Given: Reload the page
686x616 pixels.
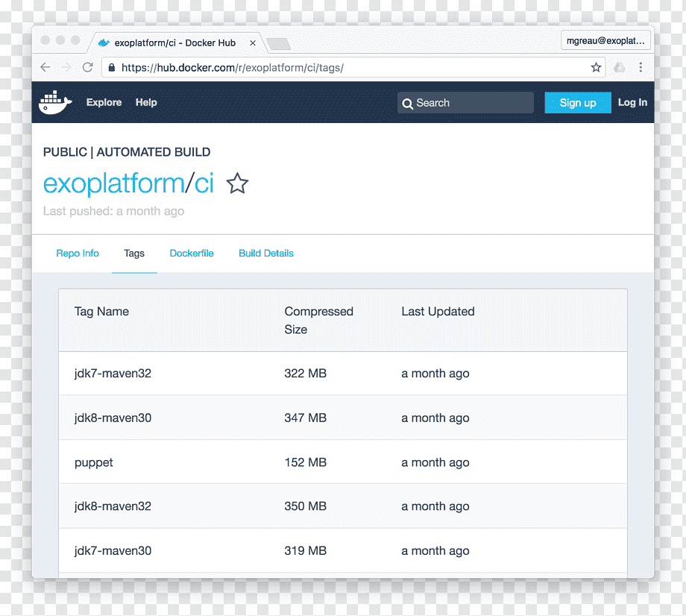Looking at the screenshot, I should (x=88, y=67).
